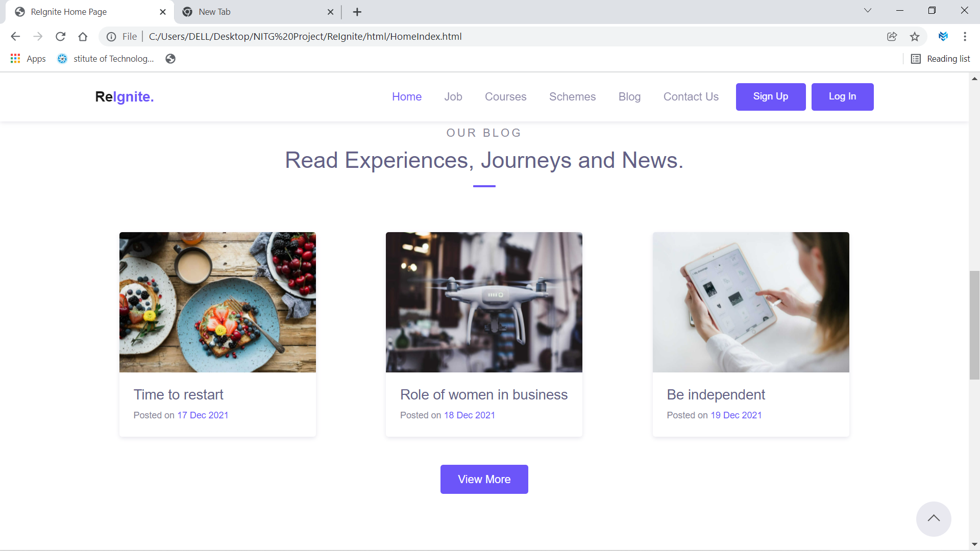Viewport: 980px width, 551px height.
Task: Open Chrome three-dot menu
Action: coord(964,36)
